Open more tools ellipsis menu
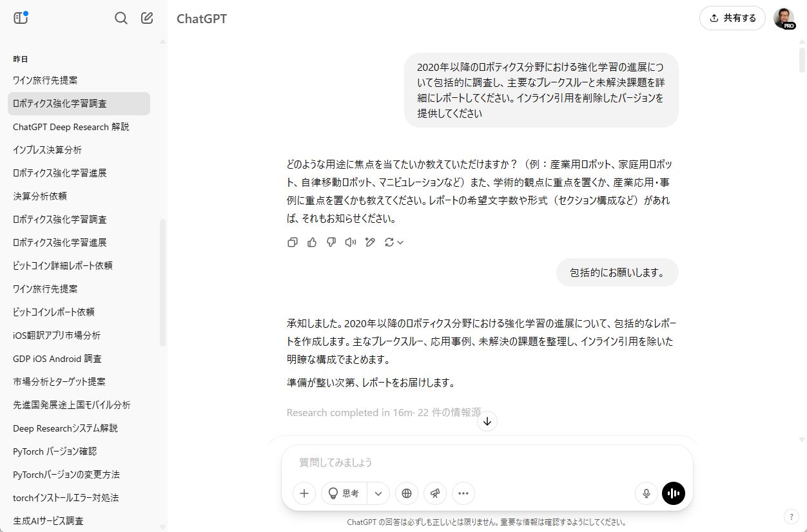The width and height of the screenshot is (807, 532). 463,493
